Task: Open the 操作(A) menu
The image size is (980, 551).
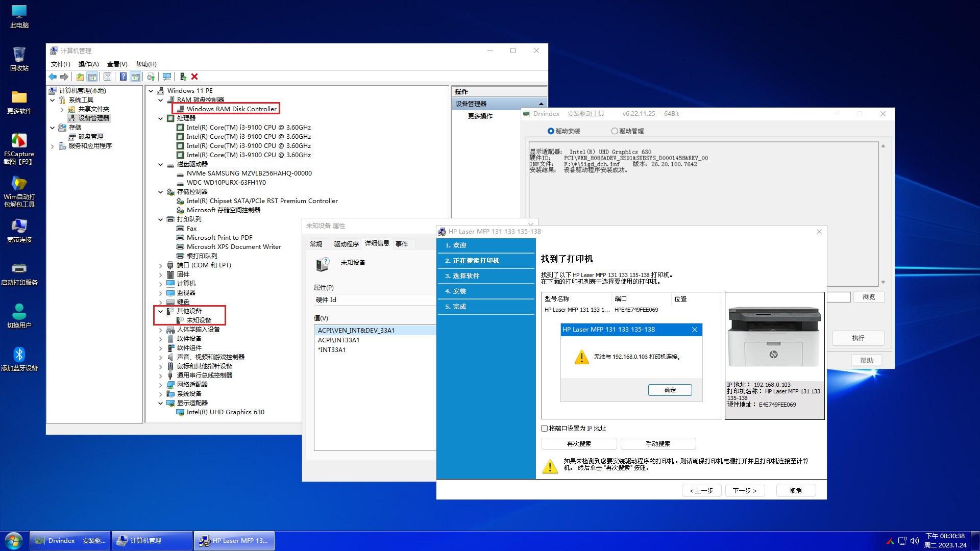Action: 89,64
